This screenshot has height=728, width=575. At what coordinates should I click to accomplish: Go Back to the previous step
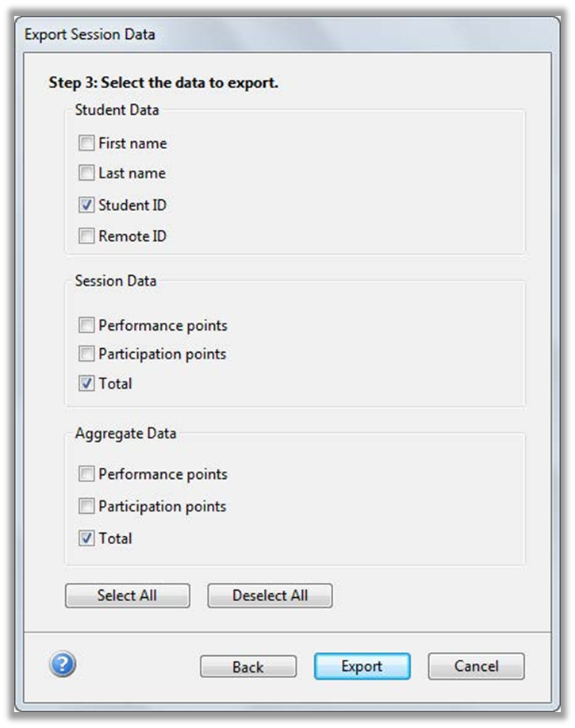pos(247,667)
